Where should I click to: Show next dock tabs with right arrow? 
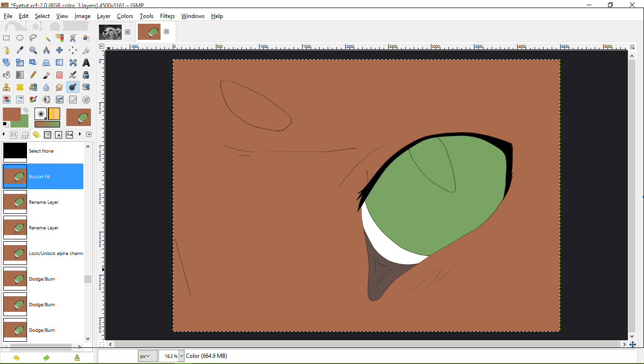pos(80,135)
